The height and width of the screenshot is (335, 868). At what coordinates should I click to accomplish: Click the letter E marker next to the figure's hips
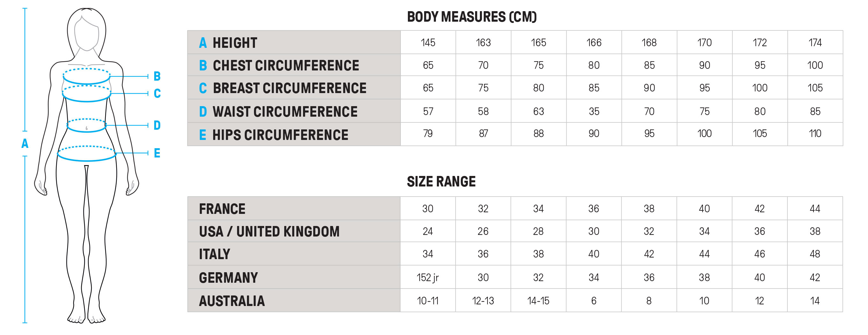[157, 153]
